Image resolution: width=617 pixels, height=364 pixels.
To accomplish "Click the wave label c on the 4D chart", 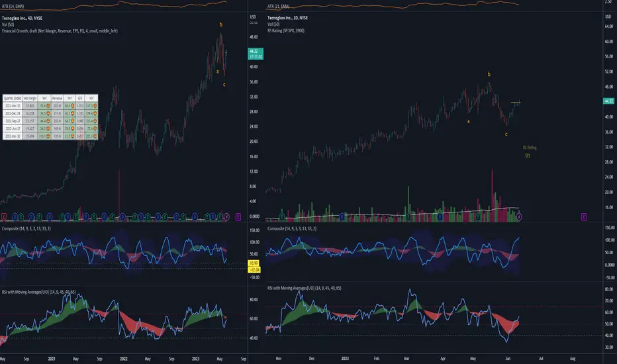I will click(x=224, y=84).
